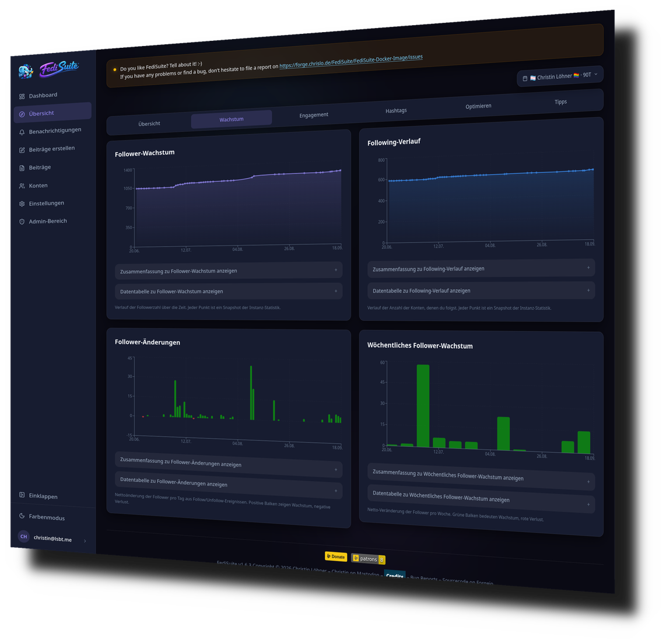Click the Beiträge erstellen pencil icon
Viewport: 666px width, 644px height.
point(22,150)
